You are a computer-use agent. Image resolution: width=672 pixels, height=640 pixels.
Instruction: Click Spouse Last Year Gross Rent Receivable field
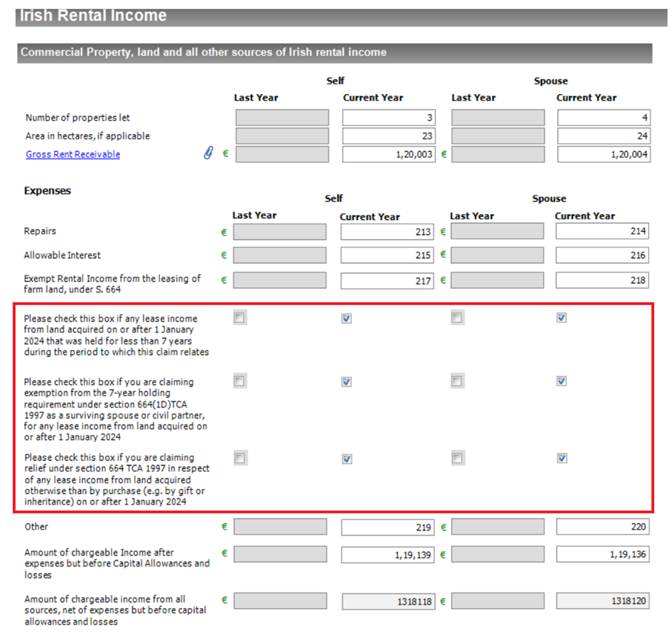tap(498, 154)
